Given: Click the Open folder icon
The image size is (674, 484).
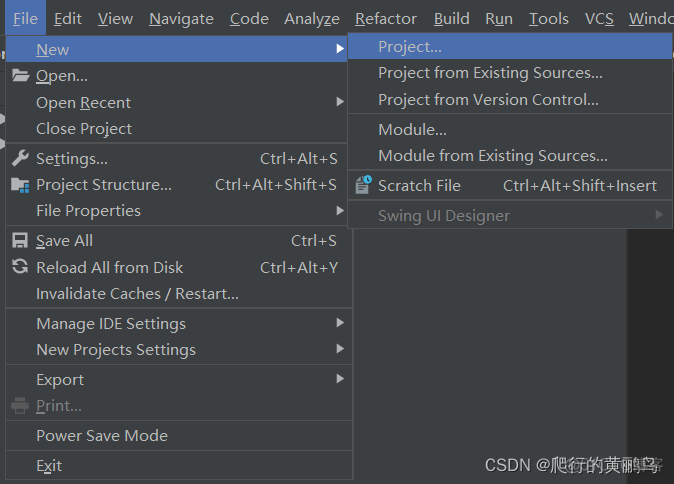Looking at the screenshot, I should pos(20,76).
